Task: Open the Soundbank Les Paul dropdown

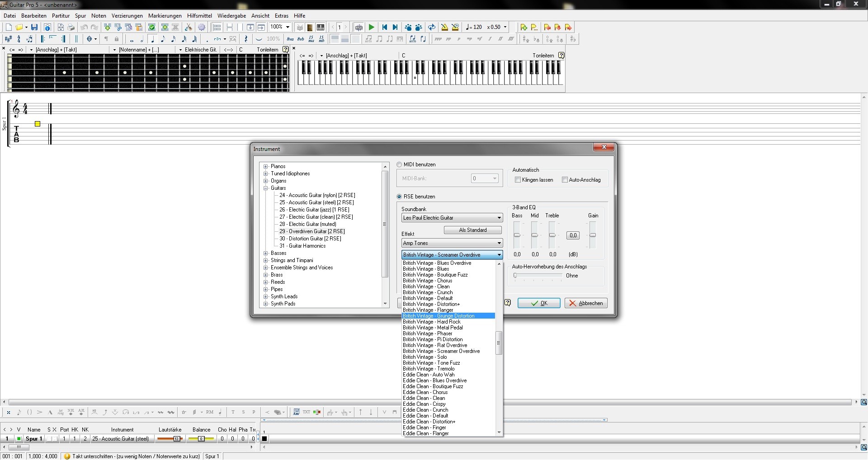Action: (x=452, y=218)
